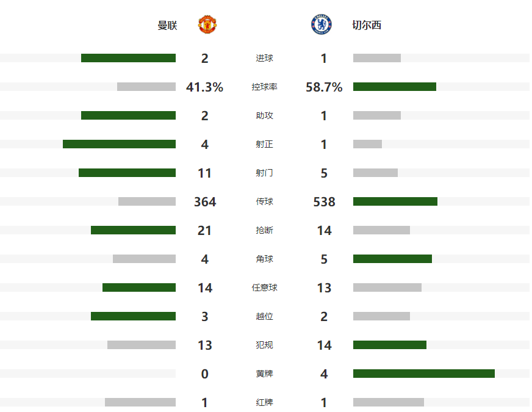The height and width of the screenshot is (412, 532).
Task: Click the 红牌 stat label
Action: coord(264,402)
